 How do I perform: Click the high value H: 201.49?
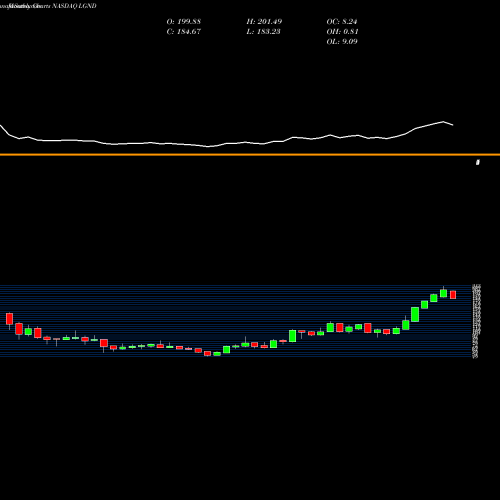coord(264,22)
